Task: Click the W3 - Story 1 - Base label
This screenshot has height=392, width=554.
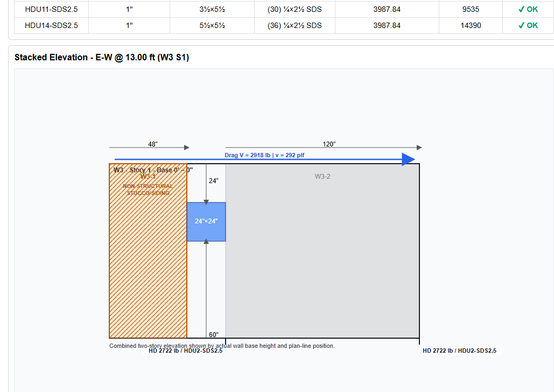Action: (153, 170)
